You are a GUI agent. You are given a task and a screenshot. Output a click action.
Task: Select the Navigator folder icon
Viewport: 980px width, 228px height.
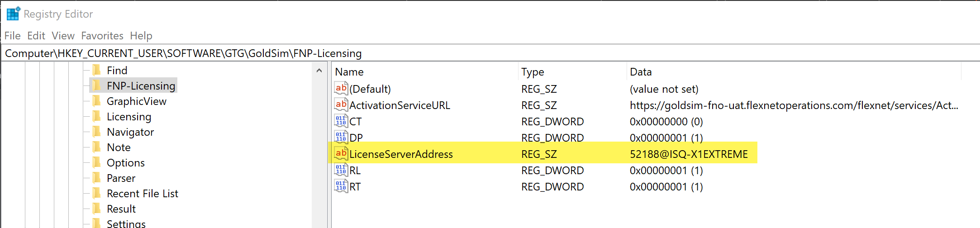tap(96, 132)
